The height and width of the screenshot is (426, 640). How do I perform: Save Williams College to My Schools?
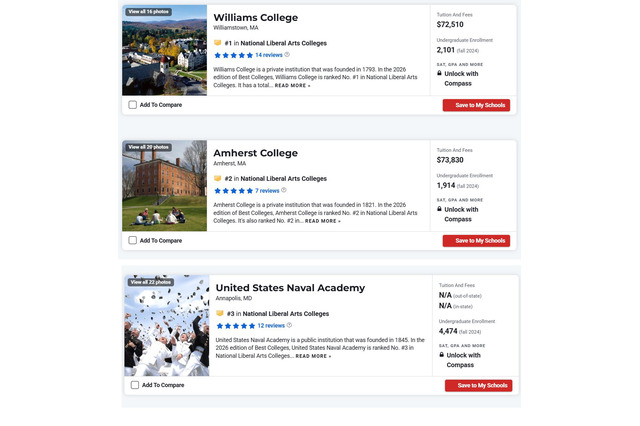pyautogui.click(x=476, y=105)
